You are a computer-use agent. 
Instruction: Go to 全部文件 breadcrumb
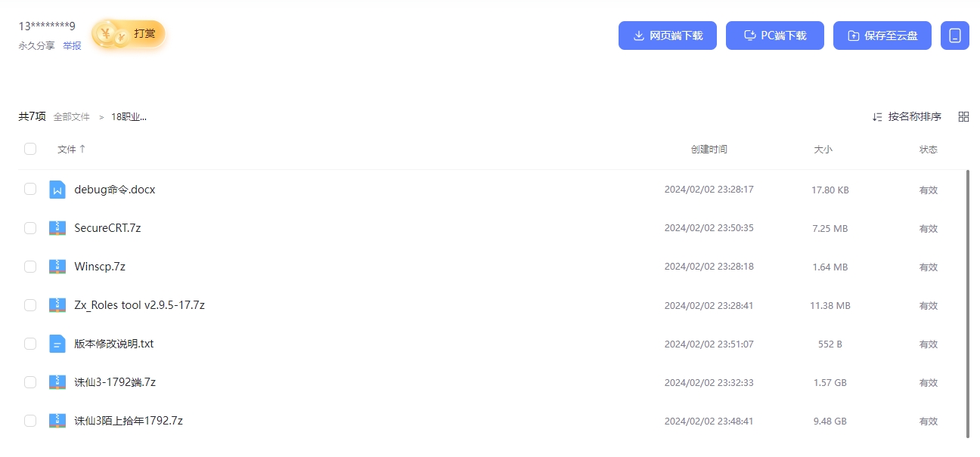pos(71,117)
